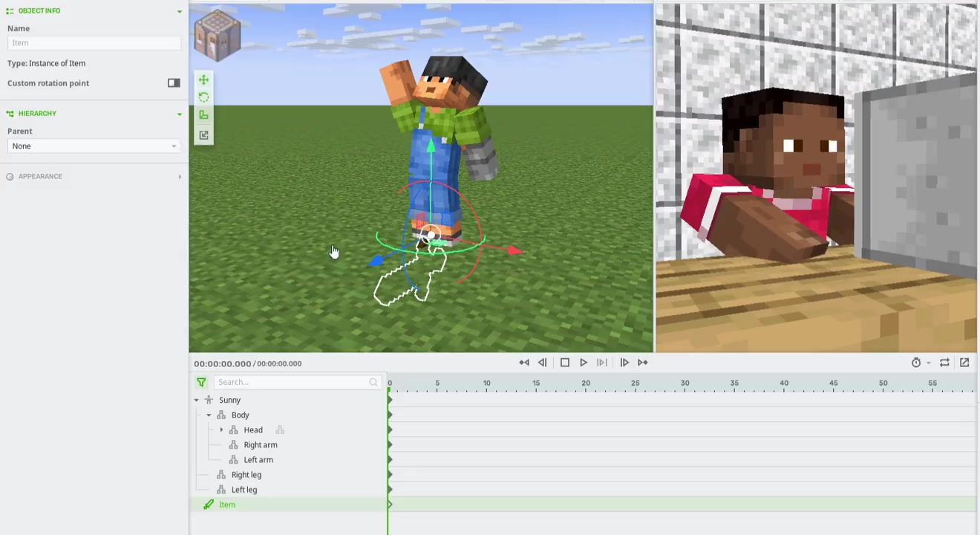This screenshot has height=535, width=980.
Task: Click the timeline filter icon
Action: click(x=201, y=382)
